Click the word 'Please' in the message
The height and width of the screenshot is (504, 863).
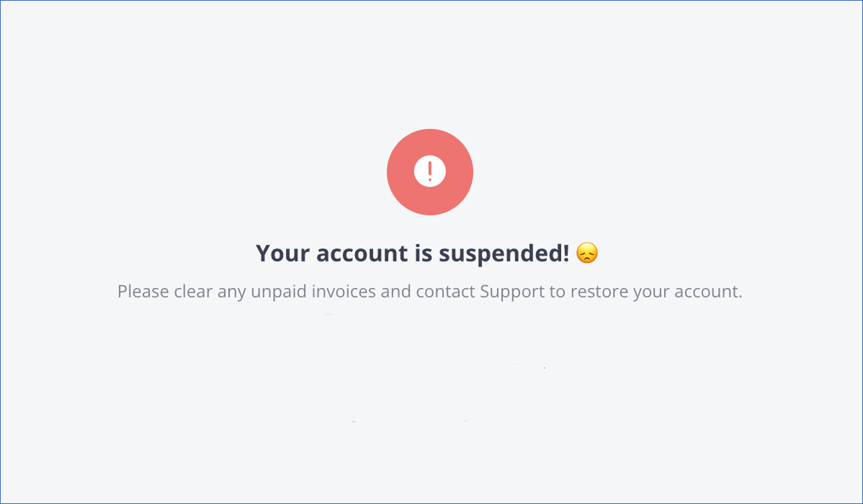(x=143, y=292)
